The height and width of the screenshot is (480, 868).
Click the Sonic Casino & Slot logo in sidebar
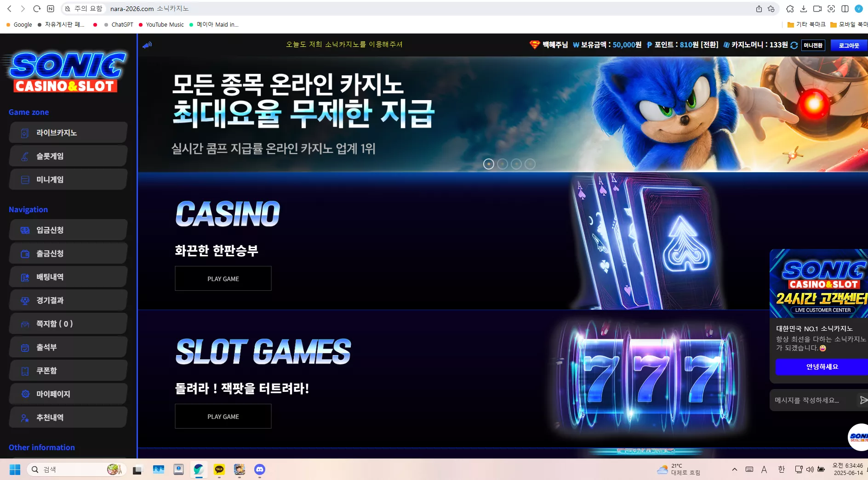coord(68,72)
